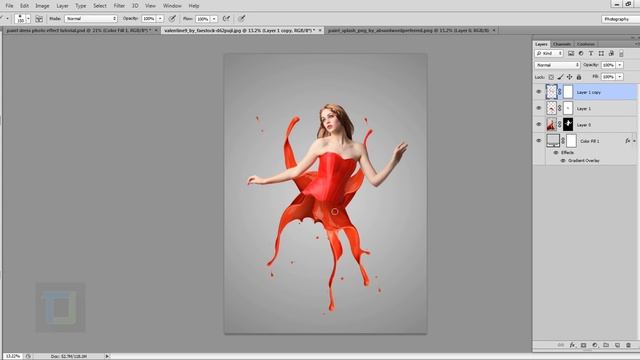
Task: Open the Layer menu
Action: (x=62, y=6)
